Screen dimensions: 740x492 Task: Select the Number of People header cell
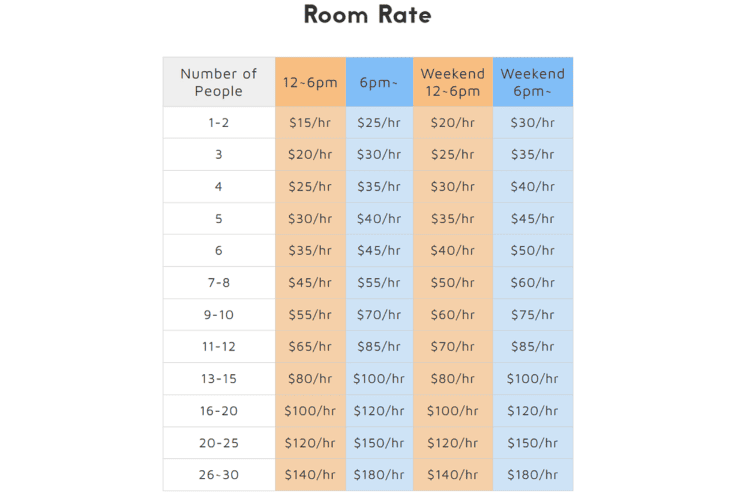(219, 82)
